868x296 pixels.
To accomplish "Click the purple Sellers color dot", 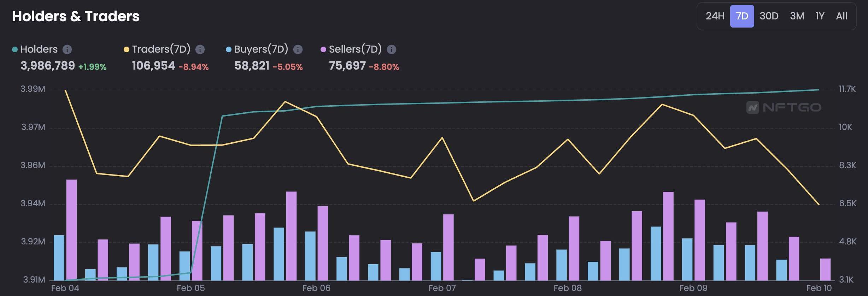I will point(323,49).
